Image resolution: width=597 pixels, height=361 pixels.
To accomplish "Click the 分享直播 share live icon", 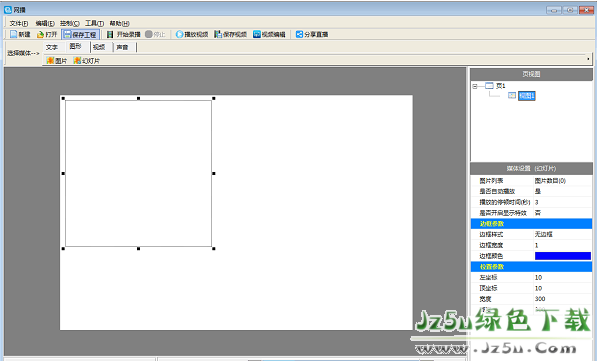I will 299,34.
